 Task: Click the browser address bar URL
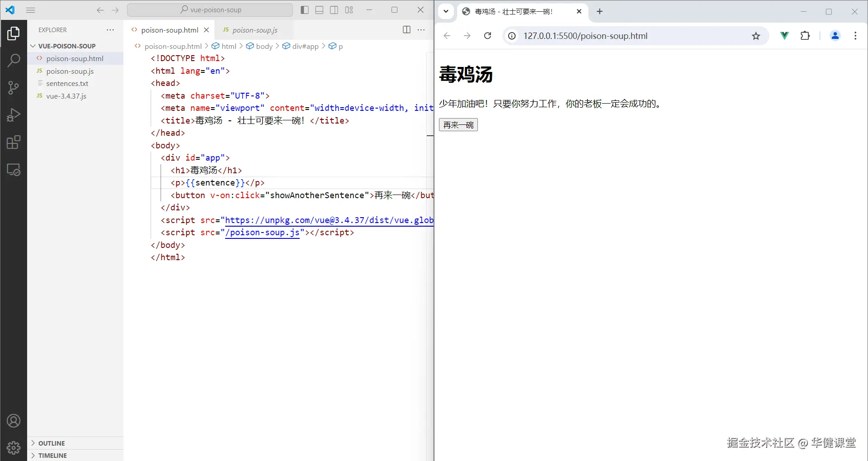coord(585,36)
